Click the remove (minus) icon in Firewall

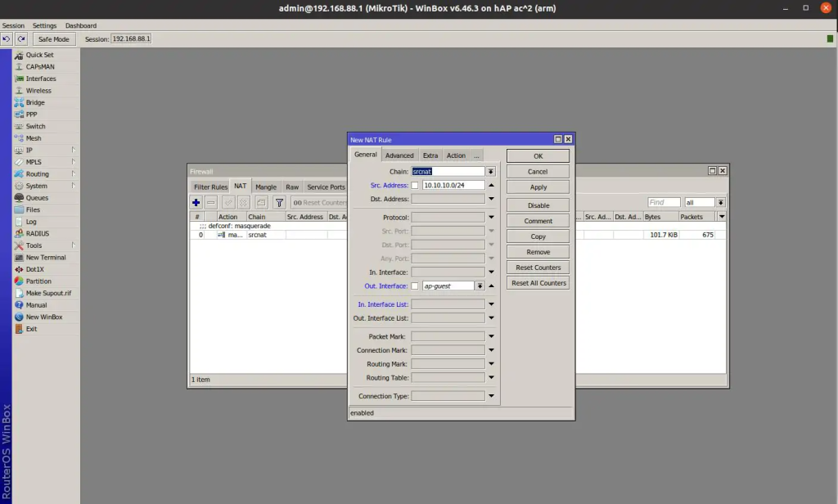pos(211,203)
